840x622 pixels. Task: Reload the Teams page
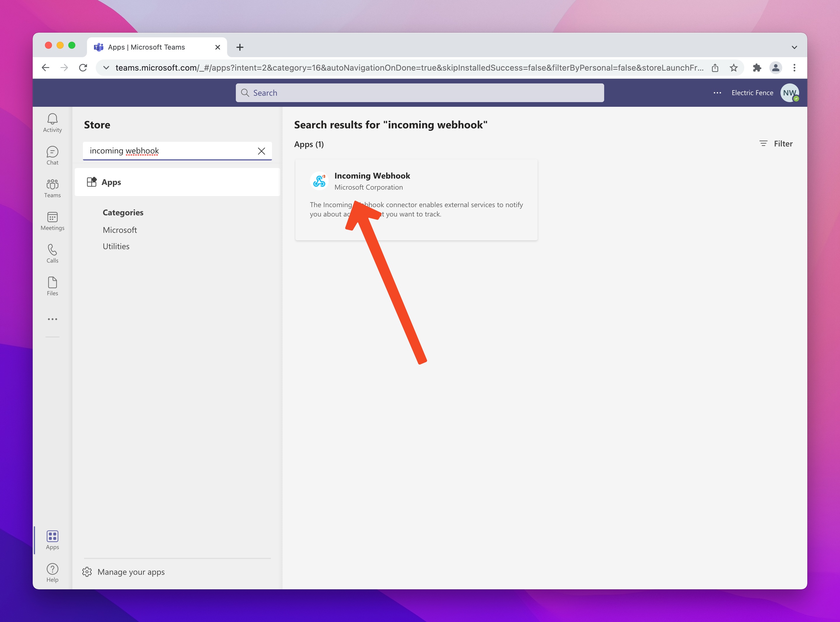pos(83,68)
